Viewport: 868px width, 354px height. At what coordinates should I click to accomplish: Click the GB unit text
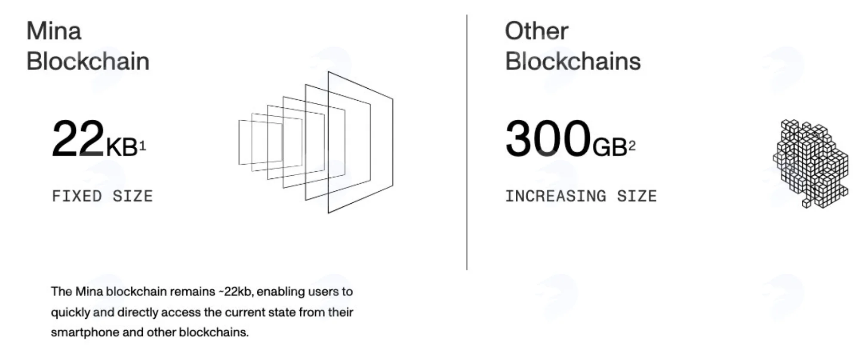pos(609,148)
